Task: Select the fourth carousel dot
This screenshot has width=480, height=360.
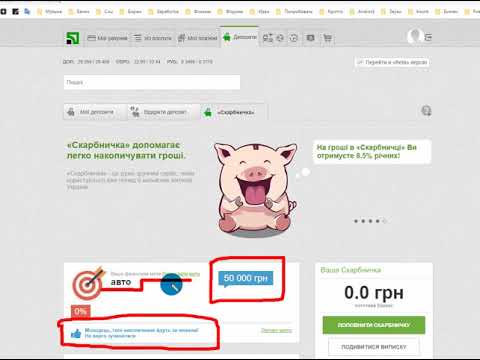Action: coord(378,221)
